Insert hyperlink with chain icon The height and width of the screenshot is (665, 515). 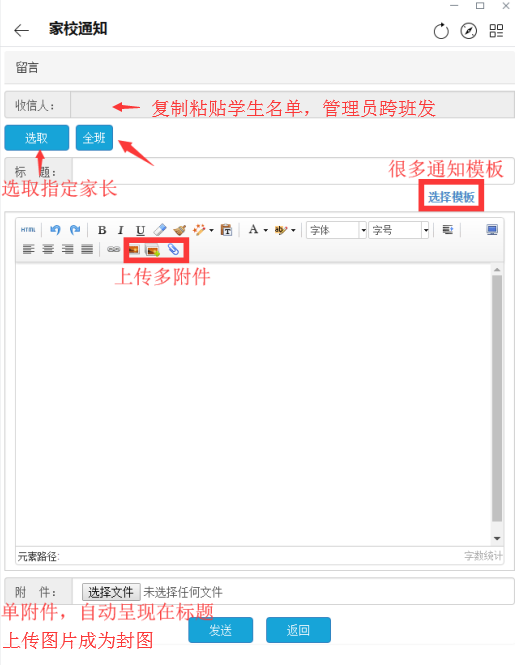point(113,249)
